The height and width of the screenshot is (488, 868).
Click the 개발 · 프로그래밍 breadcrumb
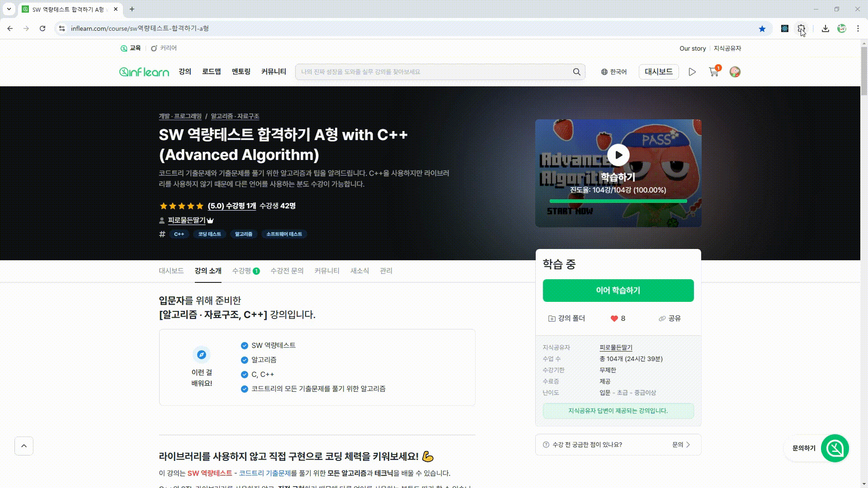pyautogui.click(x=180, y=116)
